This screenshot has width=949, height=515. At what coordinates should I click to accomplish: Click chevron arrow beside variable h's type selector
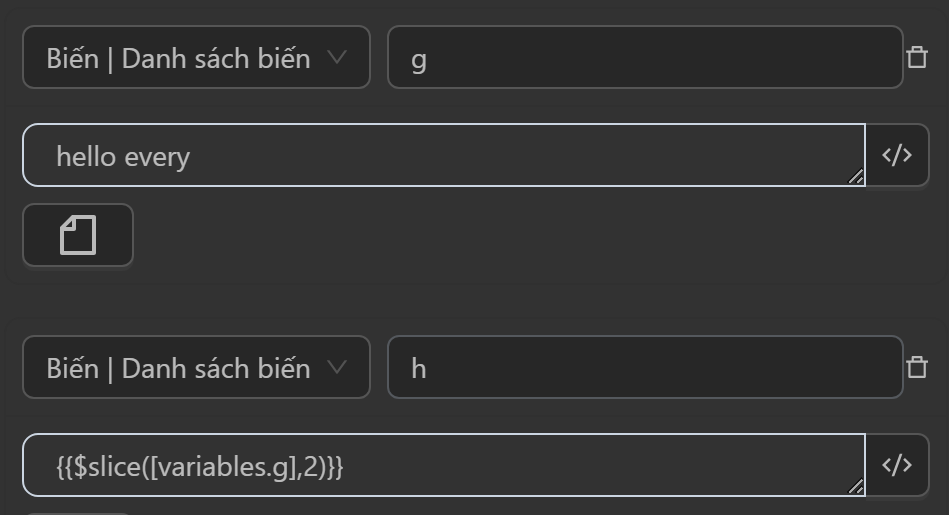(337, 368)
